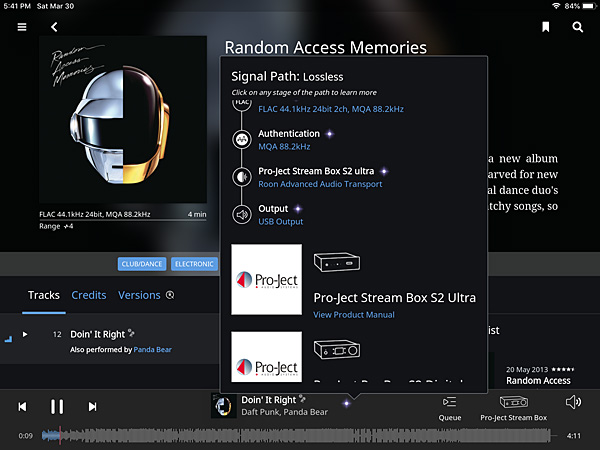Click Daft Punk, Panda Bear in the playback bar
This screenshot has height=450, width=600.
click(284, 412)
